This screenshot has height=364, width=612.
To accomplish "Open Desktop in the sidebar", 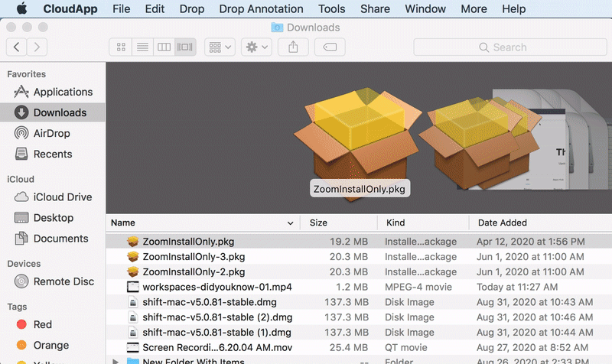I will pyautogui.click(x=53, y=218).
